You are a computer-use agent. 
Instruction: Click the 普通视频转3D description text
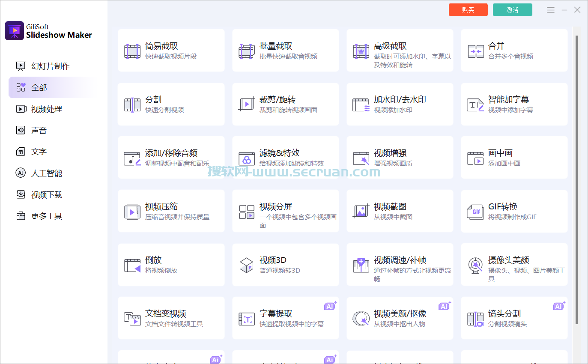[x=280, y=270]
